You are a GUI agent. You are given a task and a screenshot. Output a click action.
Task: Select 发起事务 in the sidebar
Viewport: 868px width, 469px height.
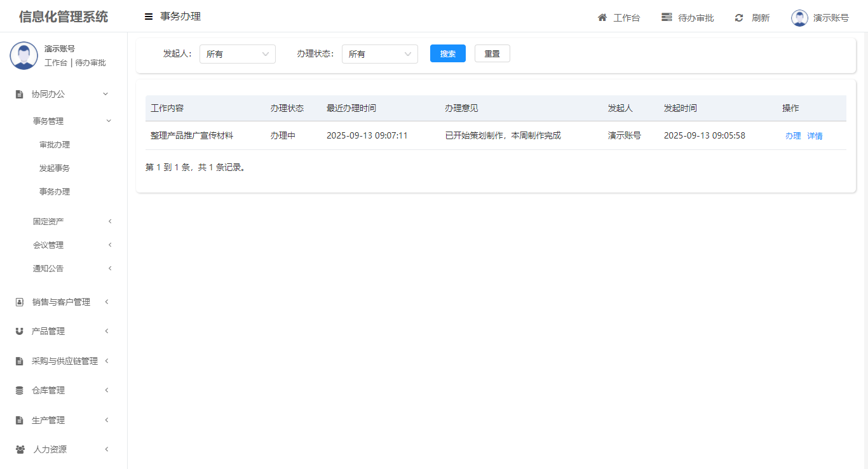coord(55,168)
